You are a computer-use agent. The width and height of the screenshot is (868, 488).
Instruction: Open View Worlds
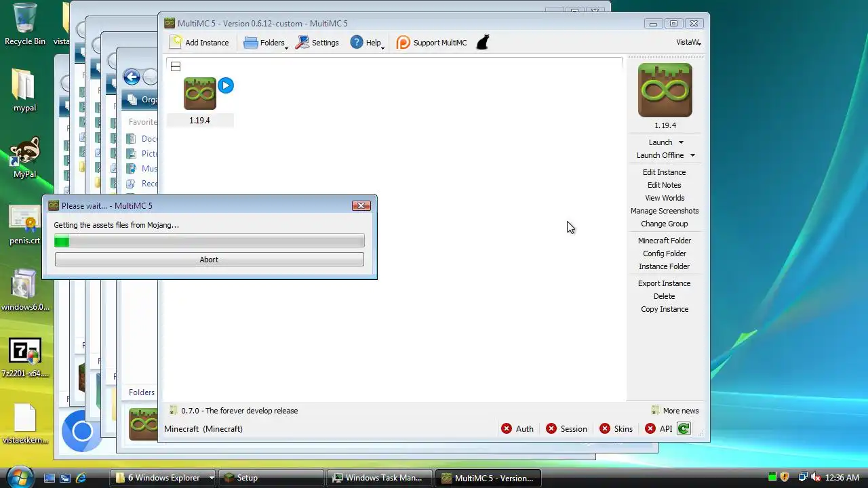(x=665, y=198)
